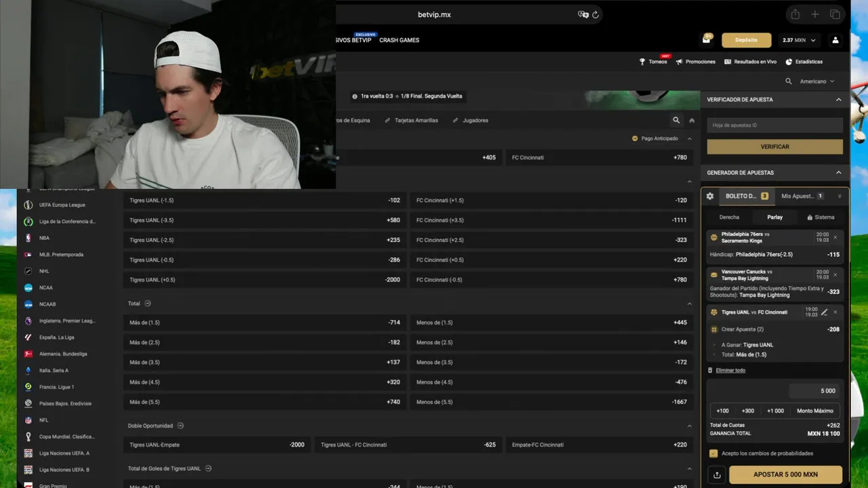The width and height of the screenshot is (868, 488).
Task: Open a new browser tab
Action: point(815,14)
